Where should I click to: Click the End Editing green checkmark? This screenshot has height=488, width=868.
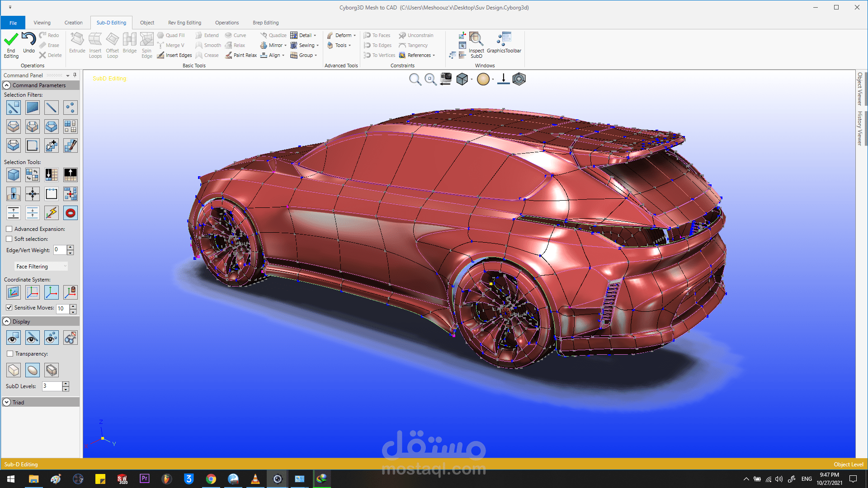(11, 40)
